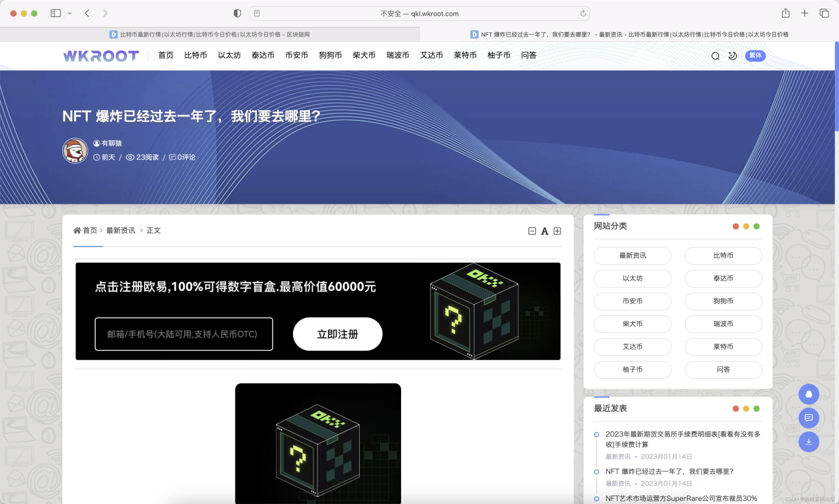
Task: Open 问答 in the navigation bar
Action: point(529,55)
